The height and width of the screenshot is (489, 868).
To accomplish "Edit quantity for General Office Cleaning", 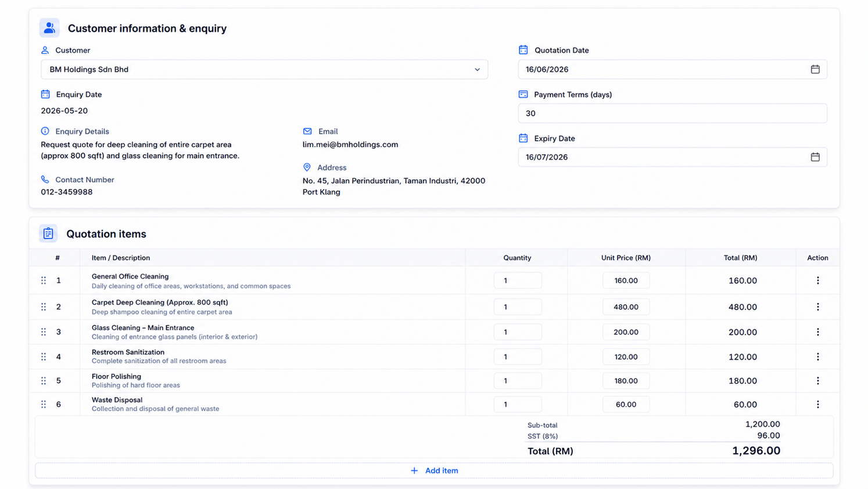I will tap(518, 280).
